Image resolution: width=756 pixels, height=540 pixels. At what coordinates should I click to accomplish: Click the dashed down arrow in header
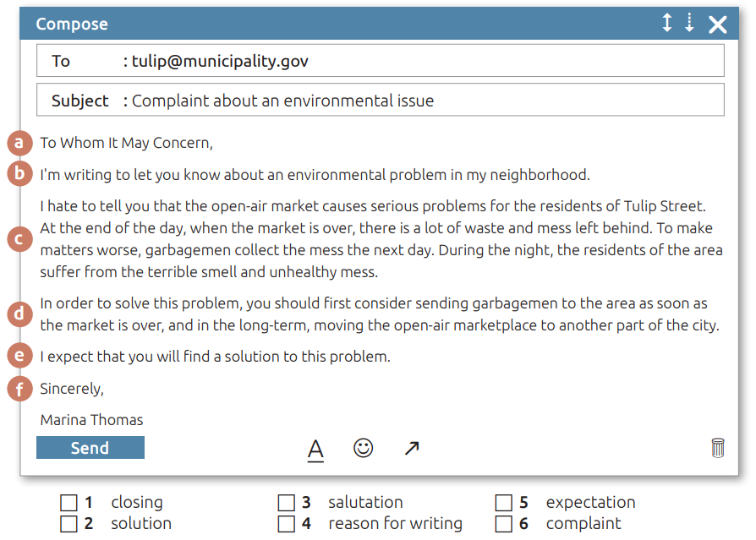click(x=689, y=24)
